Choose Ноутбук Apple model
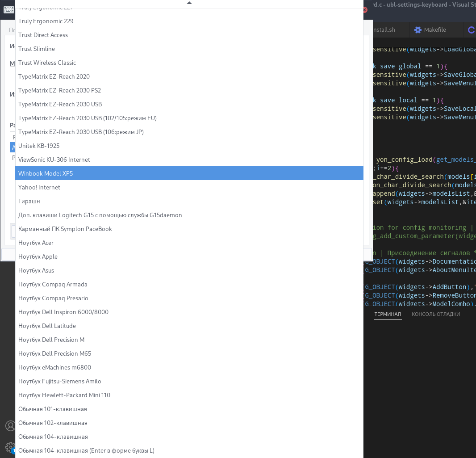Screen dimensions: 476x458 (189, 256)
